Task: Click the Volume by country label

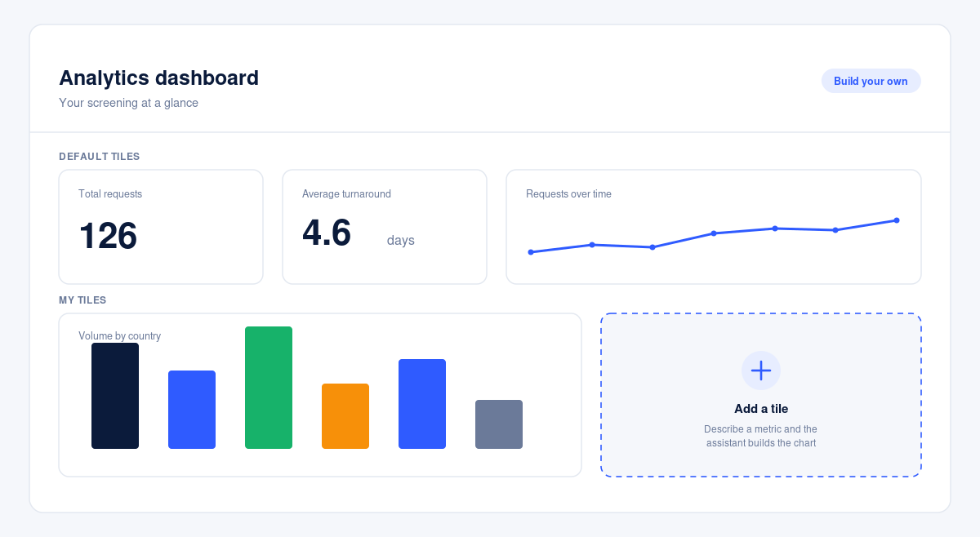Action: tap(119, 336)
